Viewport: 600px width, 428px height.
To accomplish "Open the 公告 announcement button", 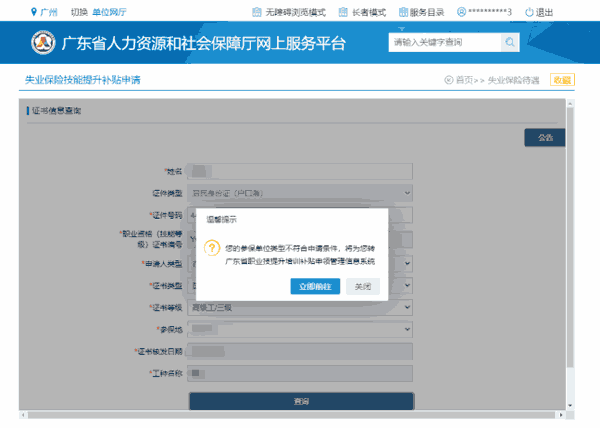I will 545,138.
